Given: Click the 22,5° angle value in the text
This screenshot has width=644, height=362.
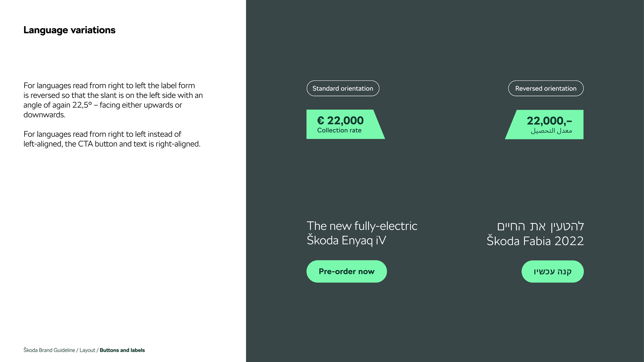Looking at the screenshot, I should (x=82, y=105).
